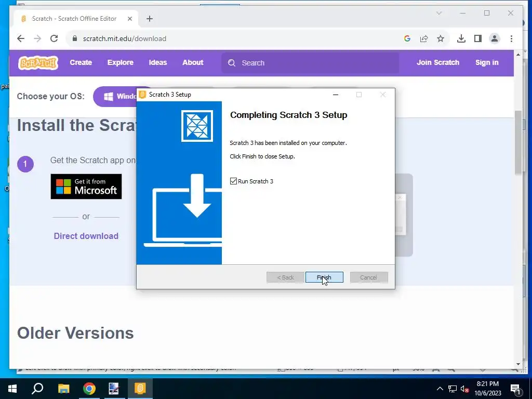Bookmark this page with star icon
Viewport: 532px width, 399px height.
pyautogui.click(x=441, y=38)
